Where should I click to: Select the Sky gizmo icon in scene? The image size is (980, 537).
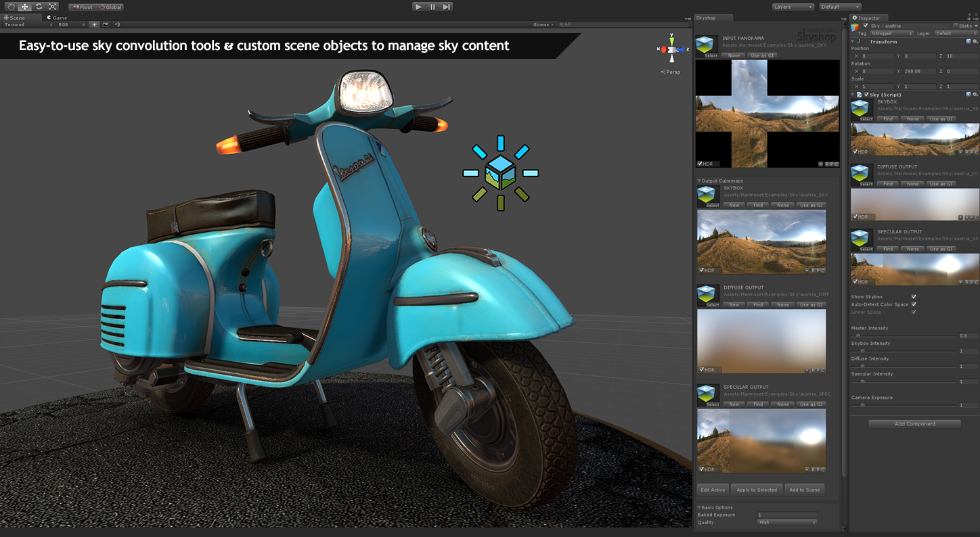(x=501, y=173)
